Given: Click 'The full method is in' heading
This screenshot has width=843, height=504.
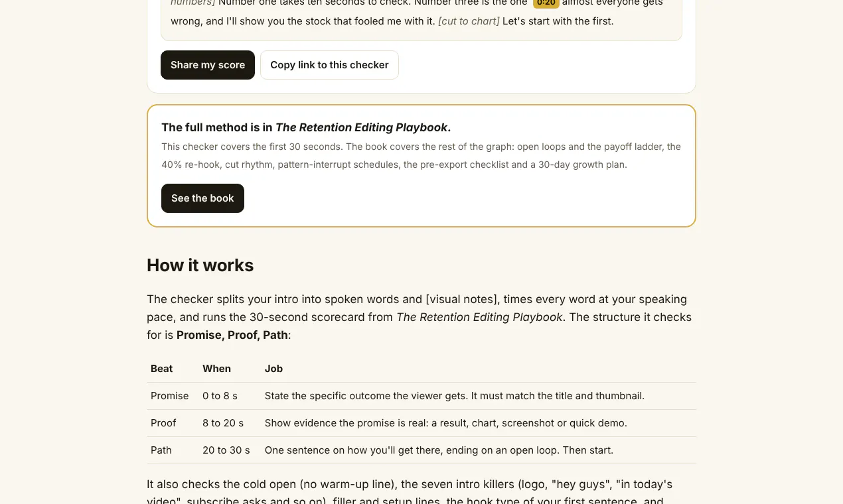Looking at the screenshot, I should [306, 127].
